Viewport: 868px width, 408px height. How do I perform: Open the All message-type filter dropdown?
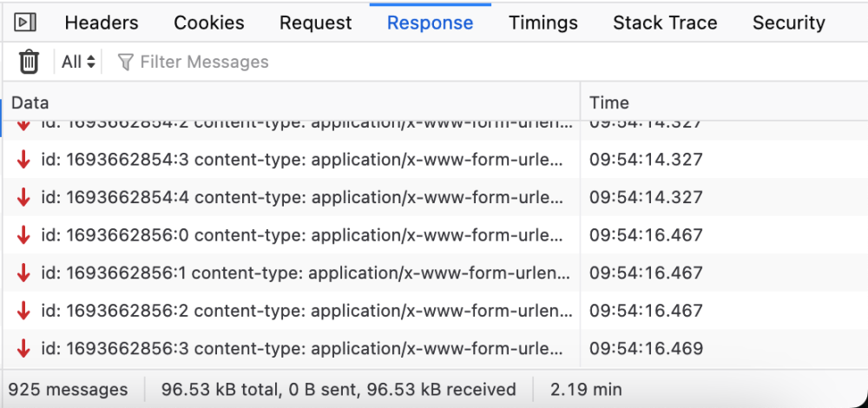coord(78,62)
